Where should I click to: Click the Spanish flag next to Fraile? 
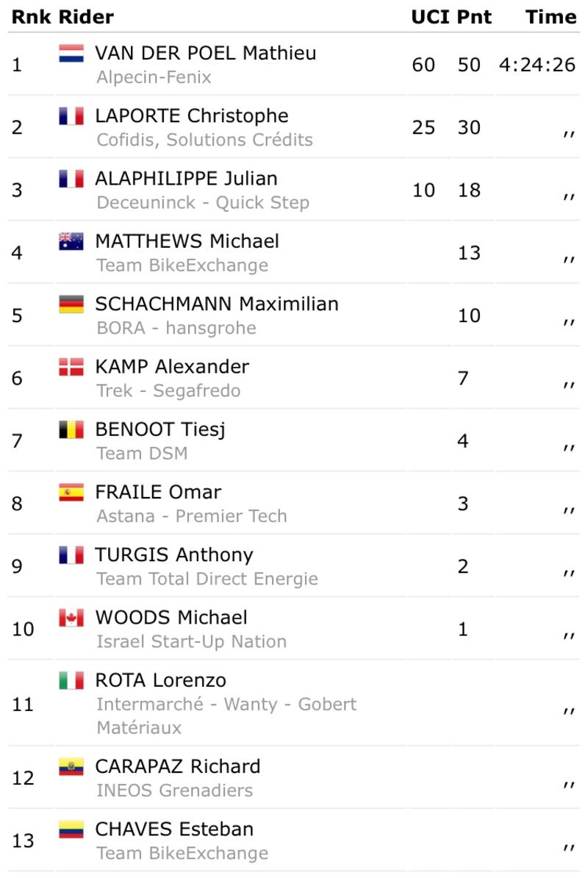[x=71, y=492]
